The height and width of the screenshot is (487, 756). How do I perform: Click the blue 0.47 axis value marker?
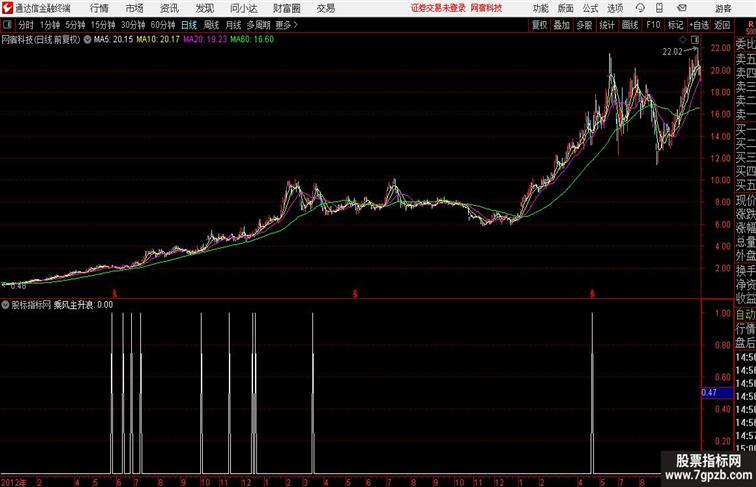[x=717, y=392]
